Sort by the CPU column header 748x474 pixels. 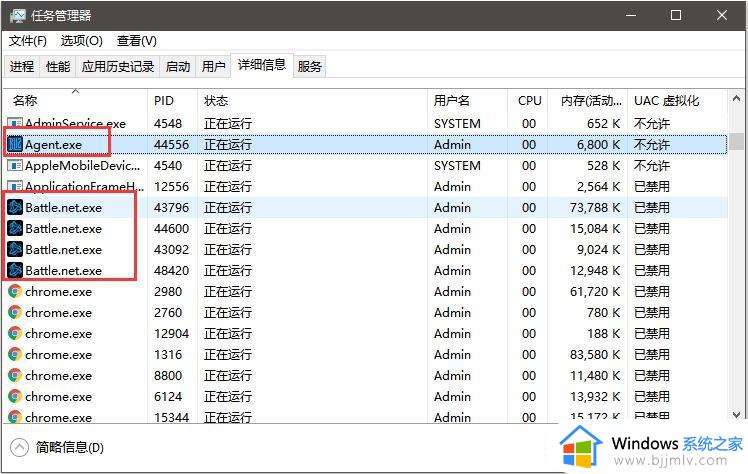click(x=528, y=101)
